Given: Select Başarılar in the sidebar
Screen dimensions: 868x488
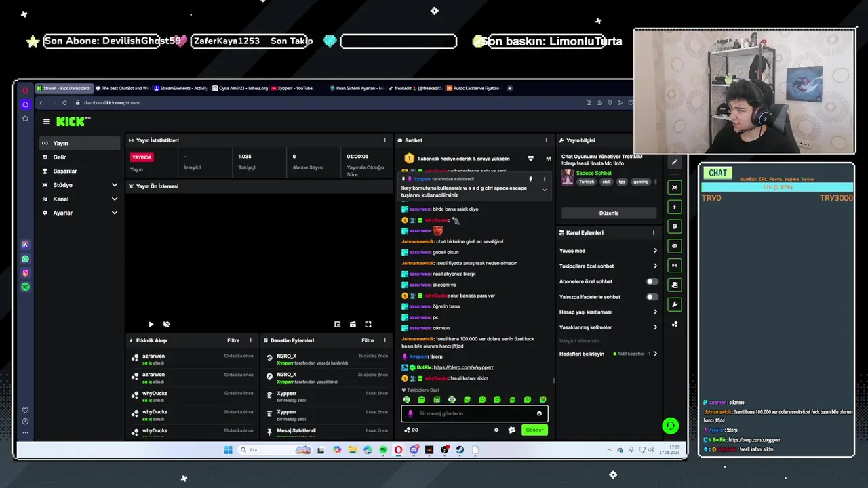Looking at the screenshot, I should click(x=79, y=171).
